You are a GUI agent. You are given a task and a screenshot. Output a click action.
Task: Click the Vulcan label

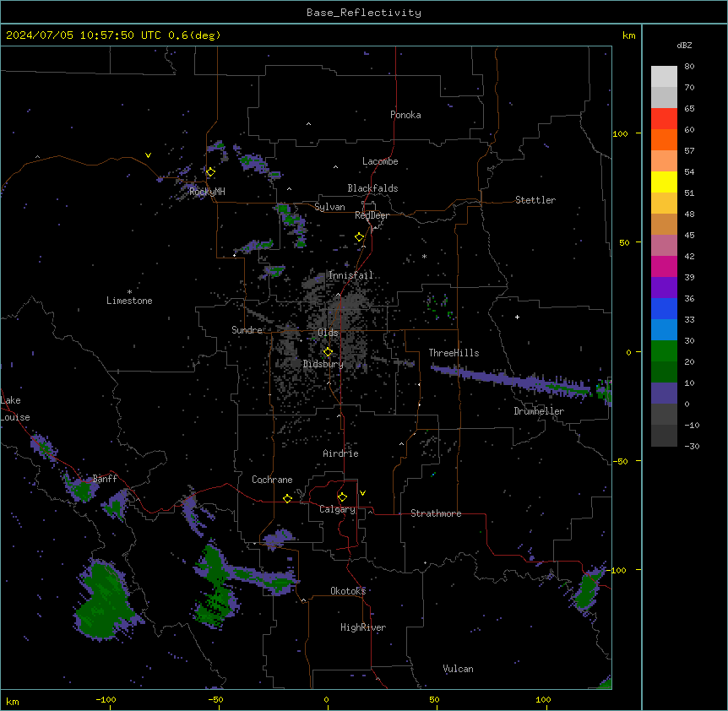(x=459, y=669)
